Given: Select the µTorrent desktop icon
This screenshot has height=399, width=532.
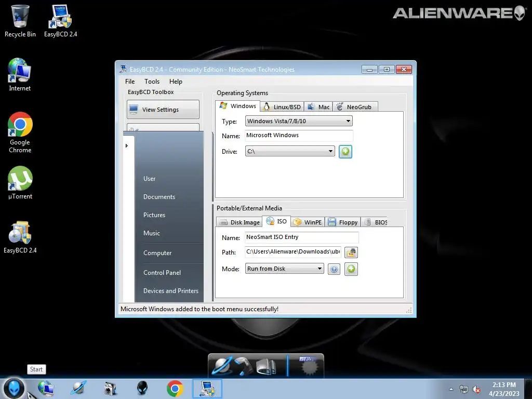Looking at the screenshot, I should point(20,182).
